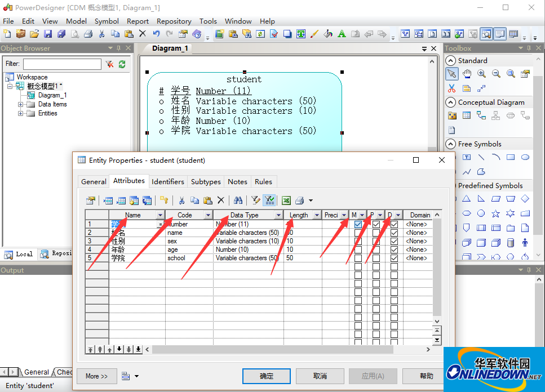Open the Length column filter dropdown
The width and height of the screenshot is (545, 392).
point(317,215)
